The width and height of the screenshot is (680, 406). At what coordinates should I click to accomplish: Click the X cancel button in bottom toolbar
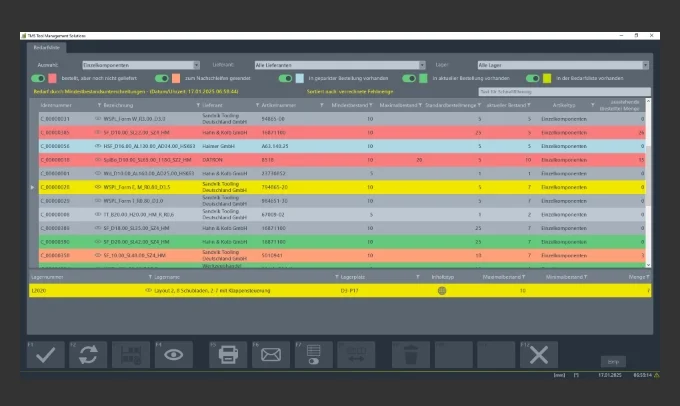coord(538,353)
